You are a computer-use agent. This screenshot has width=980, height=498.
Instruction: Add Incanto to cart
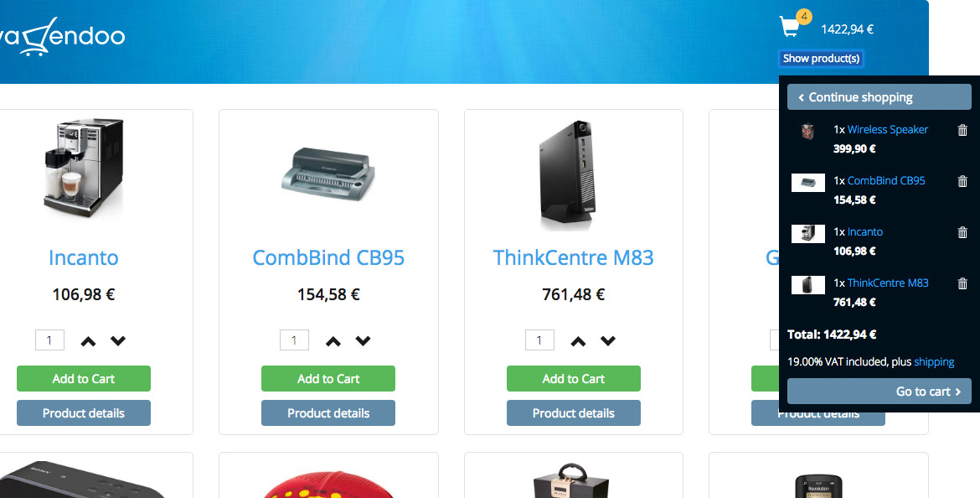click(84, 378)
